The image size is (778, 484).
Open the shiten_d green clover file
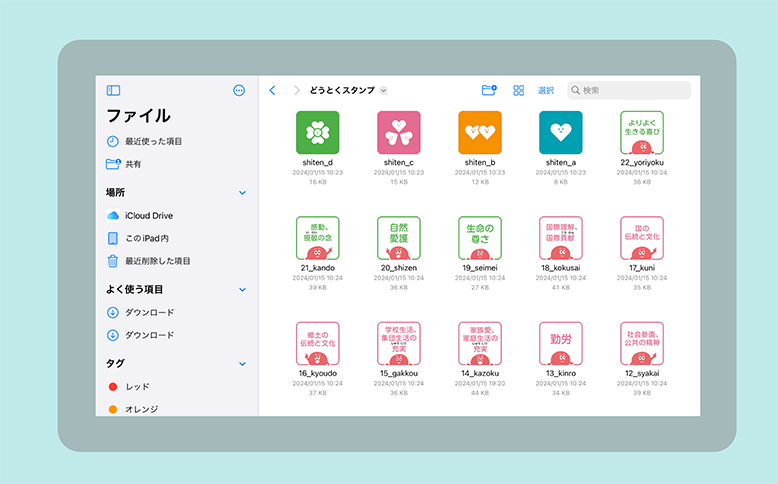coord(317,132)
